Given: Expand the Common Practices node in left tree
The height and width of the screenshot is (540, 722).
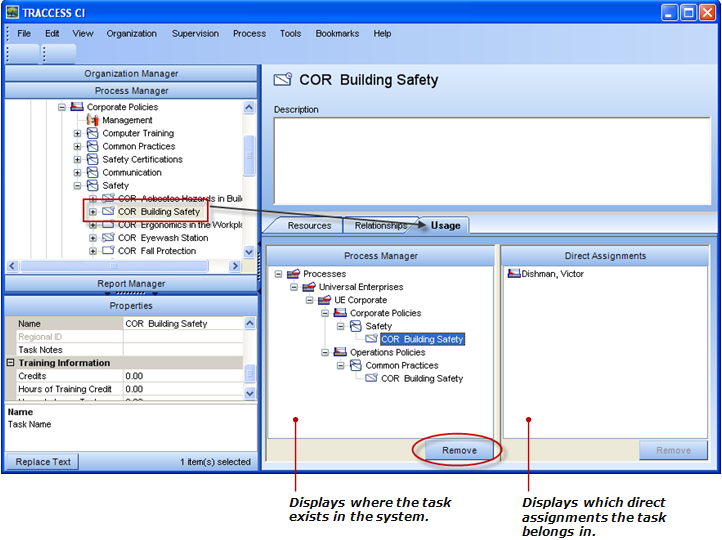Looking at the screenshot, I should click(78, 146).
